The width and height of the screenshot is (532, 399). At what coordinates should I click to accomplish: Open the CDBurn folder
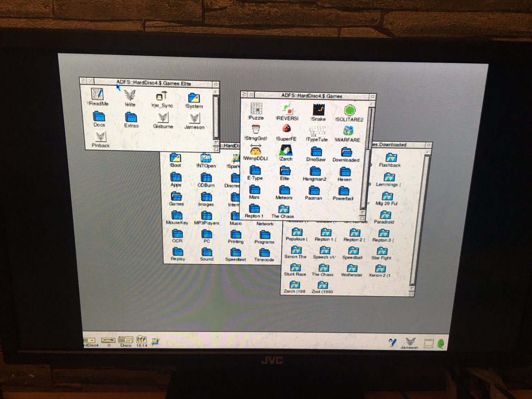[206, 178]
